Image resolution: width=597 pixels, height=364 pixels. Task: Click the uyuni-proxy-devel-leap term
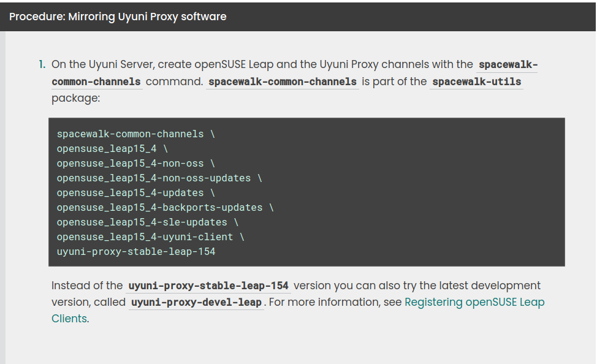pyautogui.click(x=196, y=302)
